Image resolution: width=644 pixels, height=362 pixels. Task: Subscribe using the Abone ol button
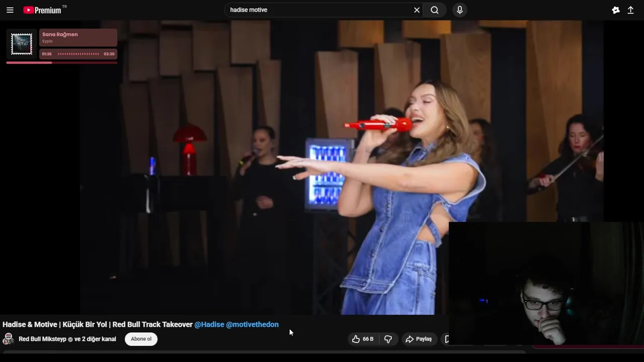[141, 339]
